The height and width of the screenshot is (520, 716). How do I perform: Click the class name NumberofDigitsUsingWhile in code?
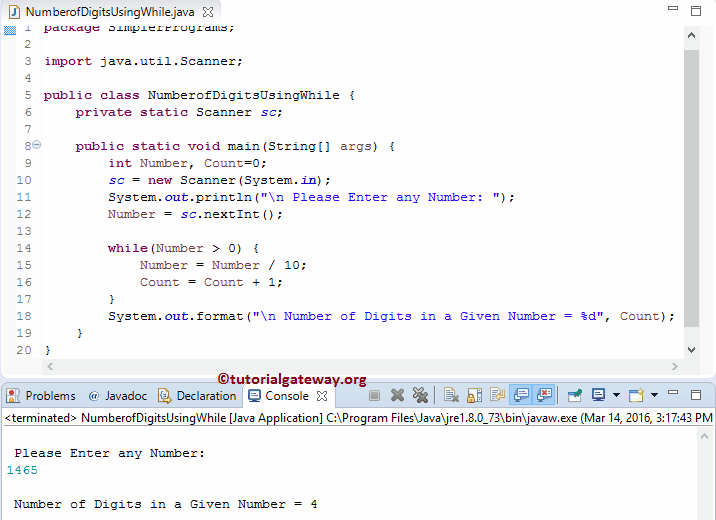click(243, 95)
